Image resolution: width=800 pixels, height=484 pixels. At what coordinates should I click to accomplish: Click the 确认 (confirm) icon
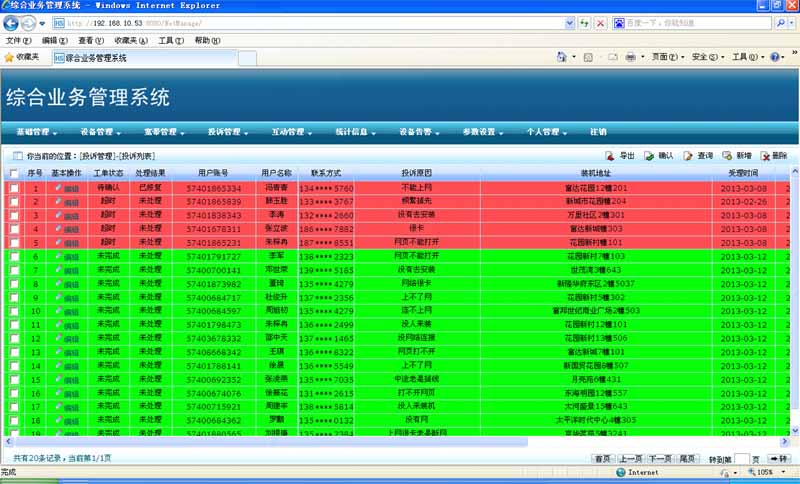click(649, 156)
